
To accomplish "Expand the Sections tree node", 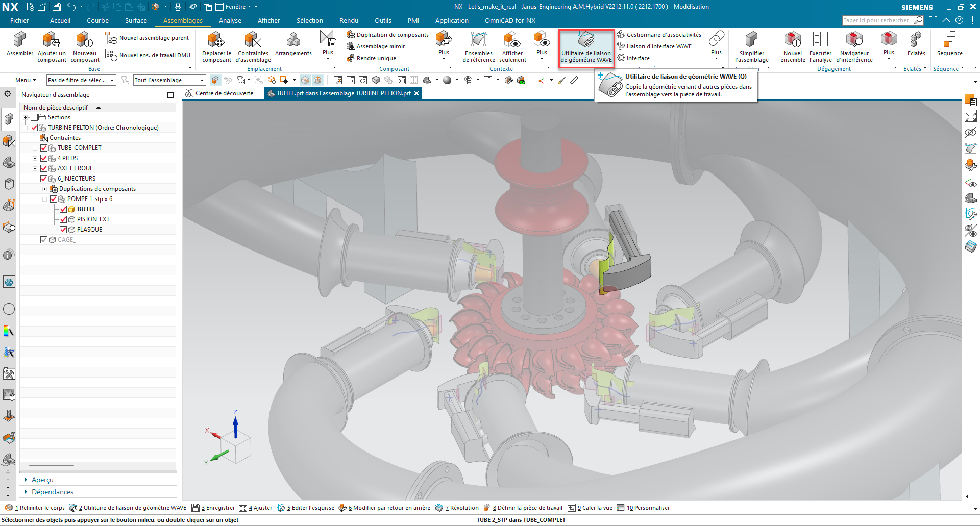I will click(x=25, y=117).
